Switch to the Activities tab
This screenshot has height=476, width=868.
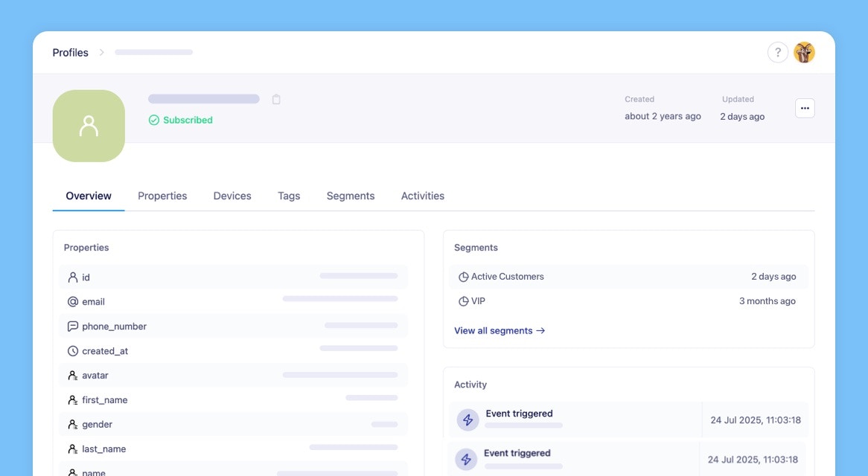coord(422,196)
